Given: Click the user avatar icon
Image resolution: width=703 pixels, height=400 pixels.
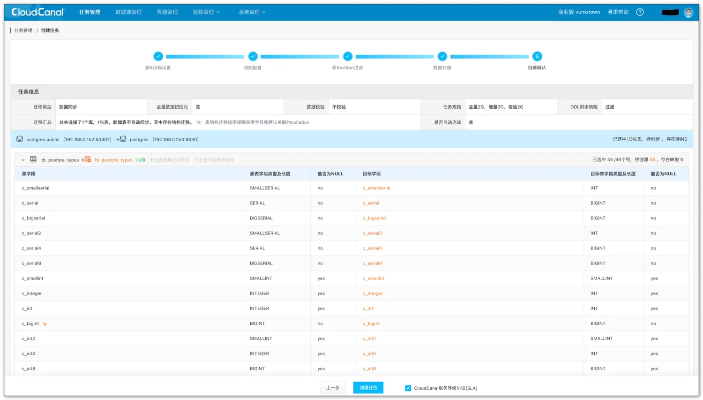Looking at the screenshot, I should [x=689, y=12].
